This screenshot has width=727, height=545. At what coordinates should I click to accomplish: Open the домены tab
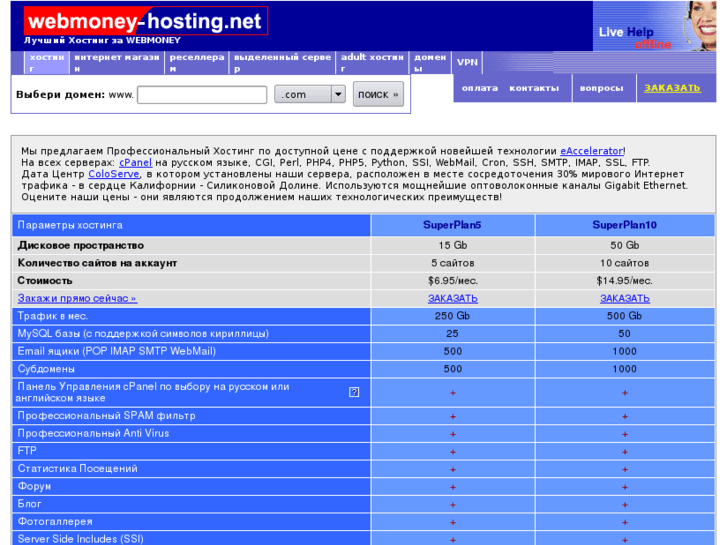coord(430,63)
